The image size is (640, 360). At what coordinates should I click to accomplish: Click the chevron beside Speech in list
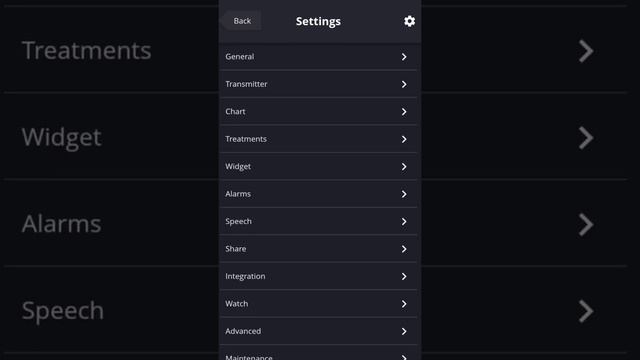tap(404, 221)
